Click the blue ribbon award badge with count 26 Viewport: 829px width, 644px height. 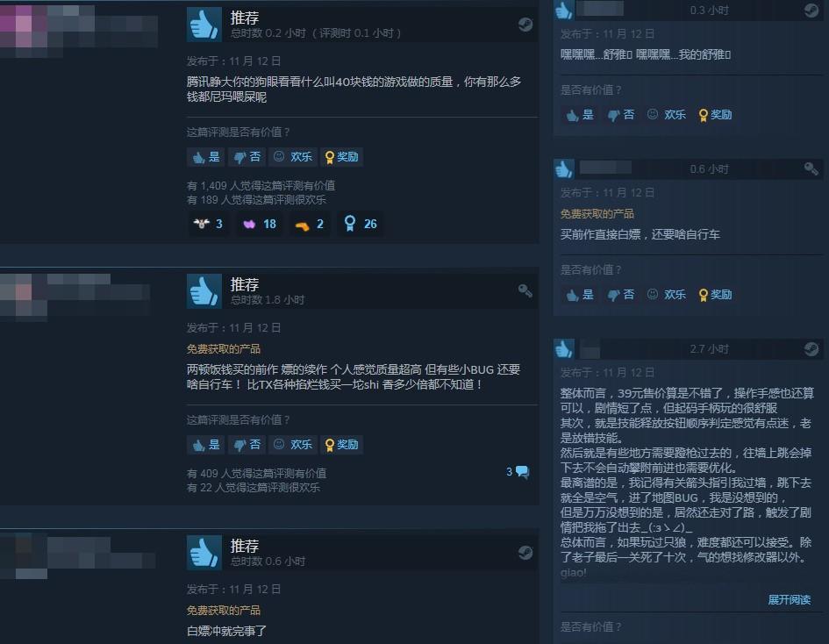[361, 224]
